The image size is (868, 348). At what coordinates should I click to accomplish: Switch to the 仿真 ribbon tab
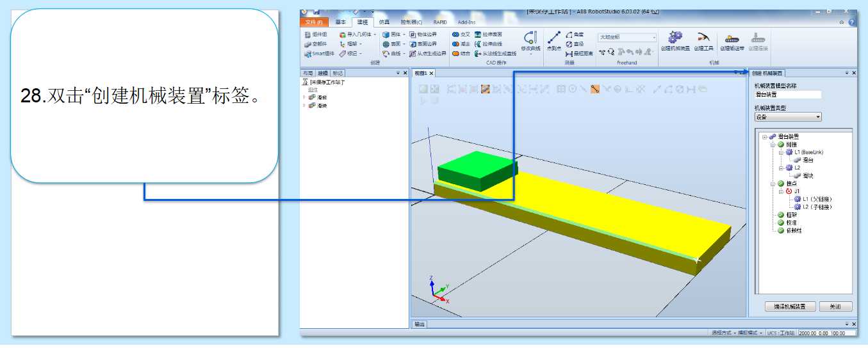tap(384, 22)
